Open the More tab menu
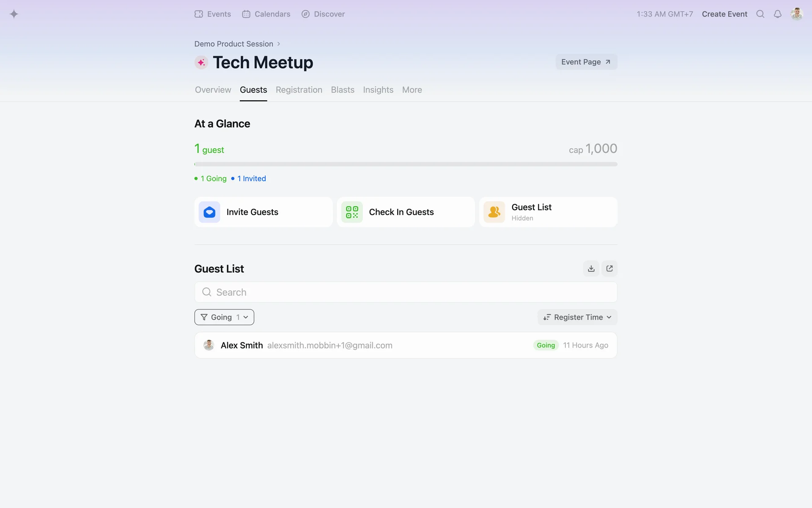Viewport: 812px width, 508px height. pos(412,90)
